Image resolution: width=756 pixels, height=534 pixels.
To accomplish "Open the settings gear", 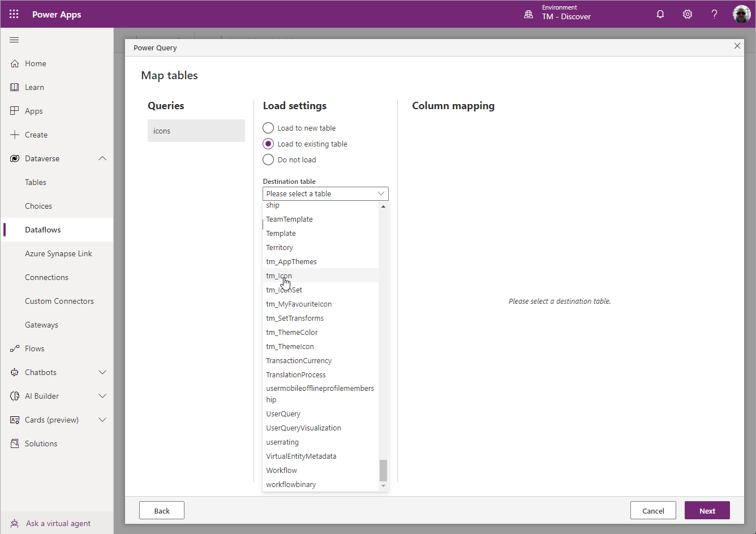I will [688, 14].
